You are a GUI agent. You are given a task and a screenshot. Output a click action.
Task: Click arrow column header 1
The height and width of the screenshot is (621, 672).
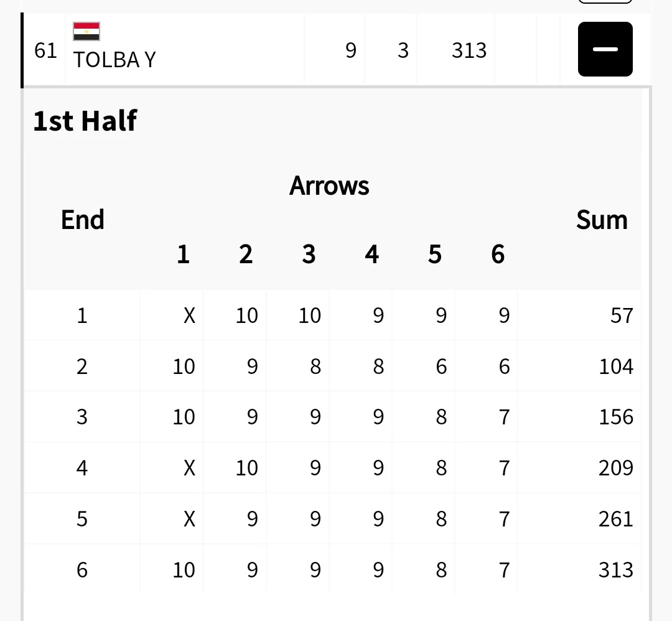183,254
